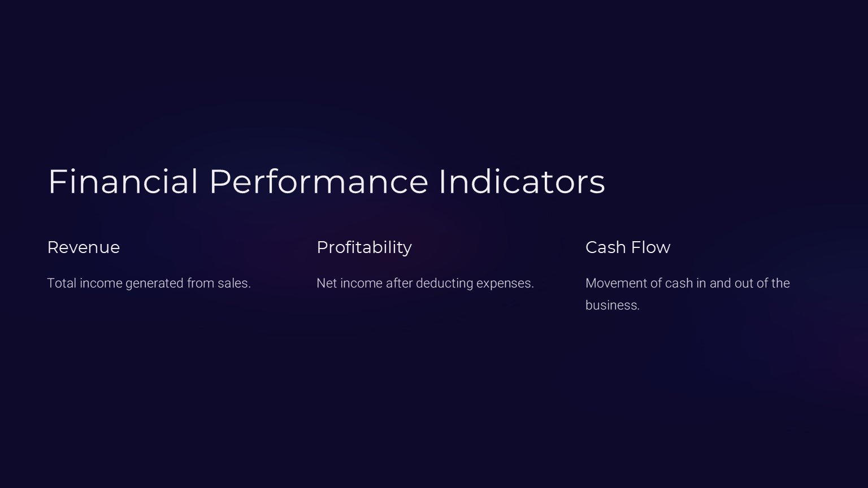Select the Revenue heading
Screen dimensions: 868x488
tap(84, 247)
